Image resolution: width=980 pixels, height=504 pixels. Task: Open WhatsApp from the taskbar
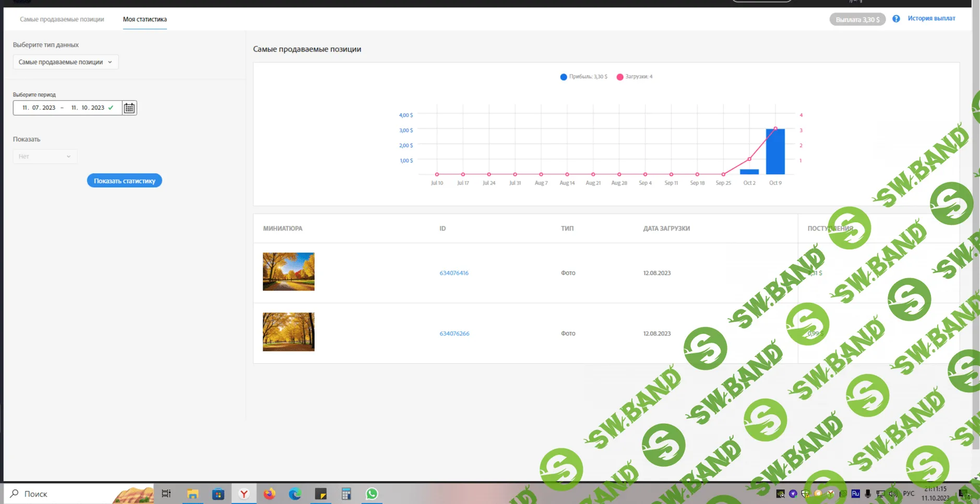click(x=372, y=494)
